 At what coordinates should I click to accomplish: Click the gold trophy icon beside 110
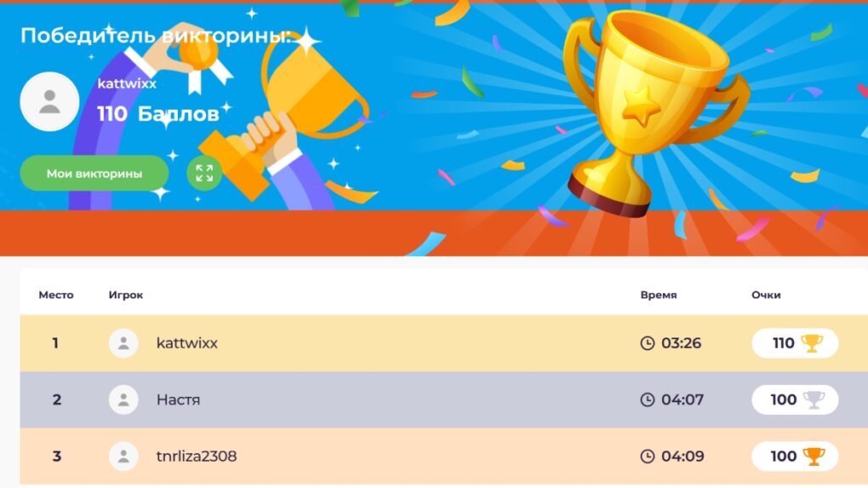pos(812,343)
